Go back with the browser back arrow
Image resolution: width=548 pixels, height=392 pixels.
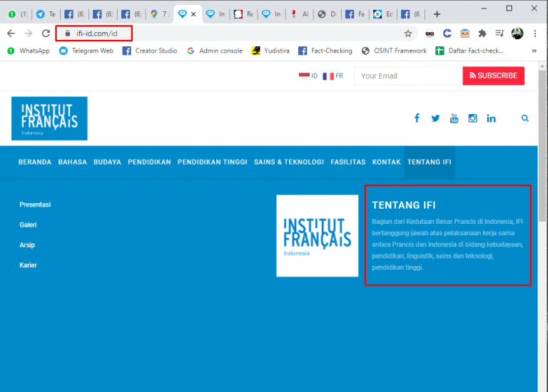11,33
